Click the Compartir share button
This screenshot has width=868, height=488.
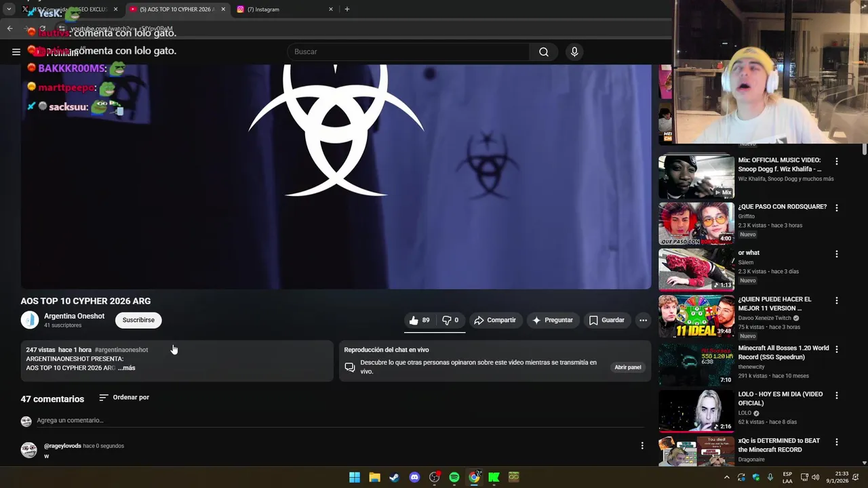pos(495,320)
